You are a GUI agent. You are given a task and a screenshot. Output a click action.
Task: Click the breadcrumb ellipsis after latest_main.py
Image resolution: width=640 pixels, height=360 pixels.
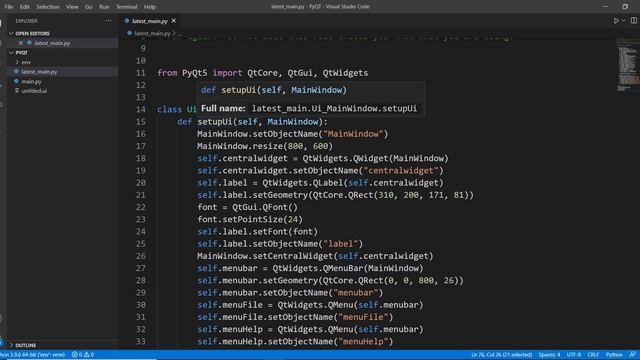(179, 34)
